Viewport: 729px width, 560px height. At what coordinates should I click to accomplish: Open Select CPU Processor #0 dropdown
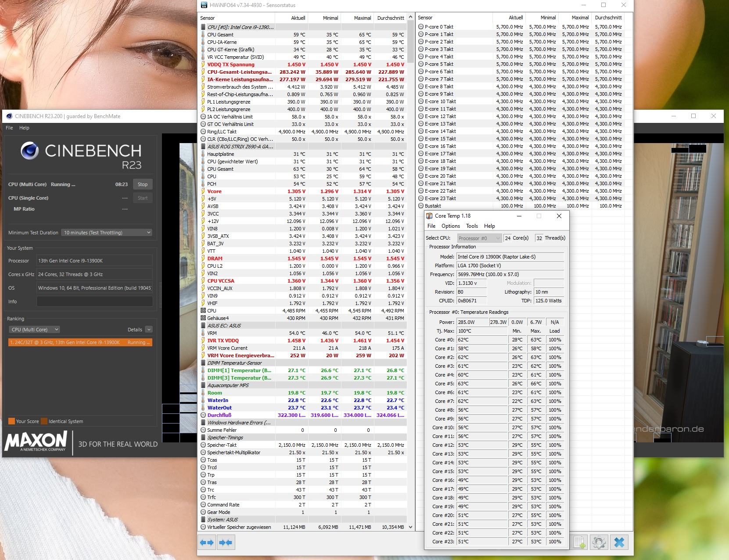point(479,238)
